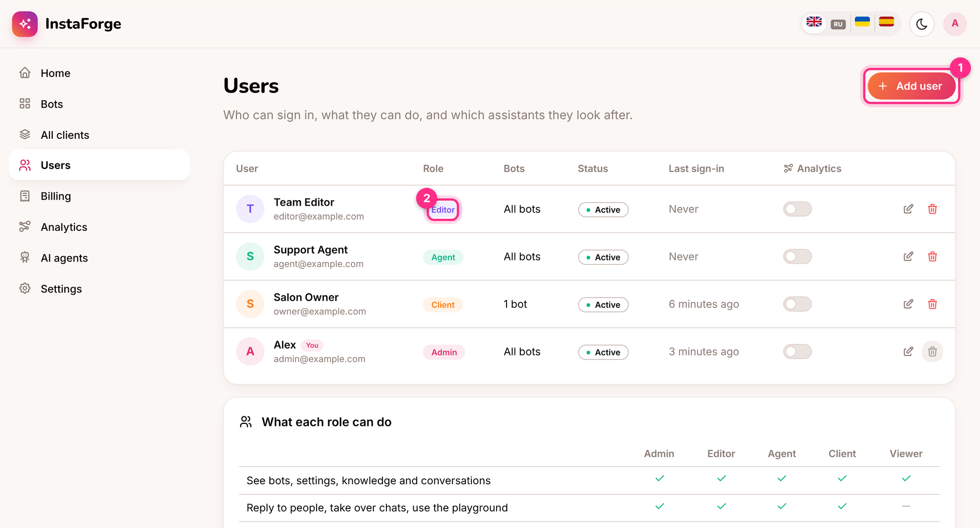This screenshot has height=528, width=980.
Task: Click the Add user button
Action: point(911,86)
